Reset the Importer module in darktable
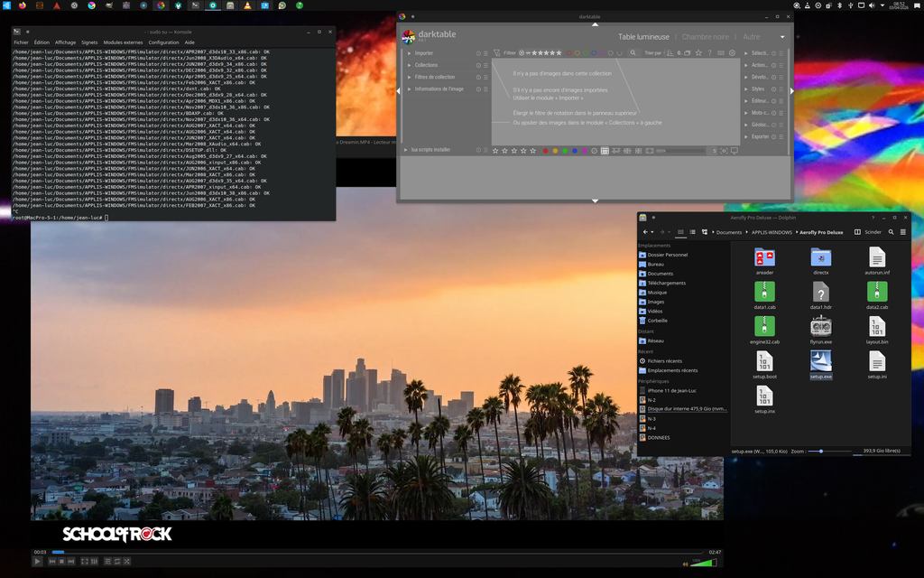The image size is (924, 578). coord(478,53)
